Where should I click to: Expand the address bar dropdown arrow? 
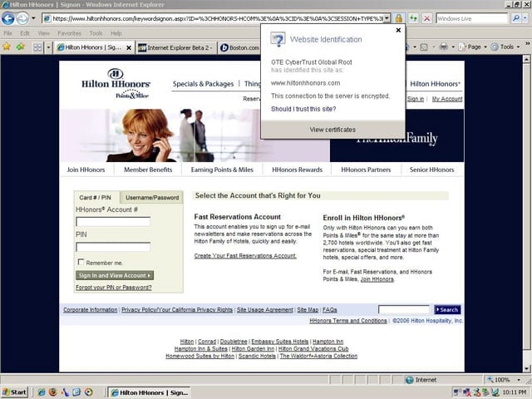[x=387, y=18]
